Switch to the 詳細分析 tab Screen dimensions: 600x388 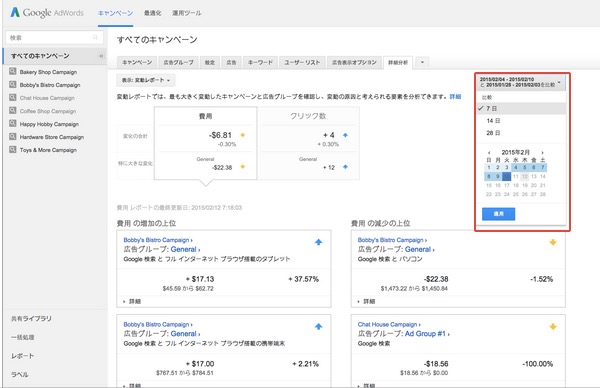click(398, 62)
